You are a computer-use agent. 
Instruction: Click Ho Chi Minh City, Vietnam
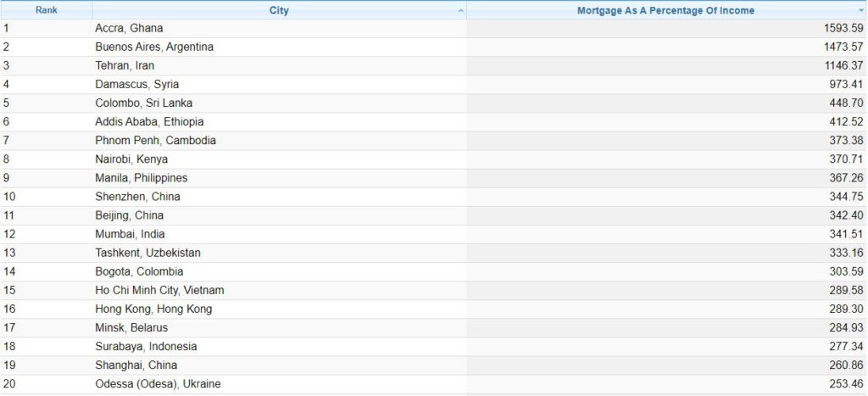point(159,290)
